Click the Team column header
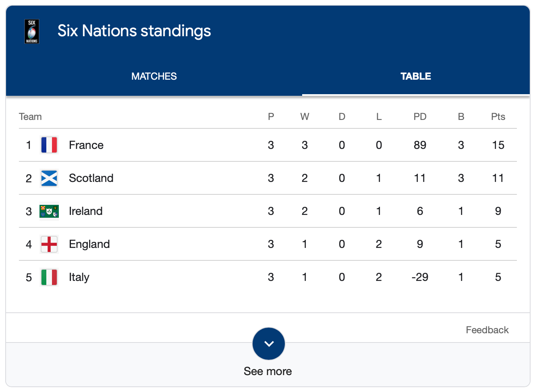This screenshot has height=392, width=535. [30, 117]
